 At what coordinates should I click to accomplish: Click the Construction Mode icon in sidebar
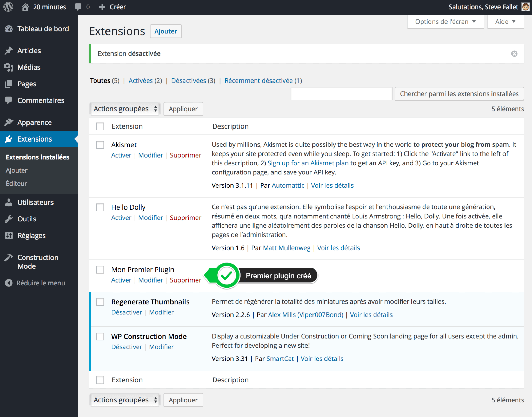[x=9, y=257]
